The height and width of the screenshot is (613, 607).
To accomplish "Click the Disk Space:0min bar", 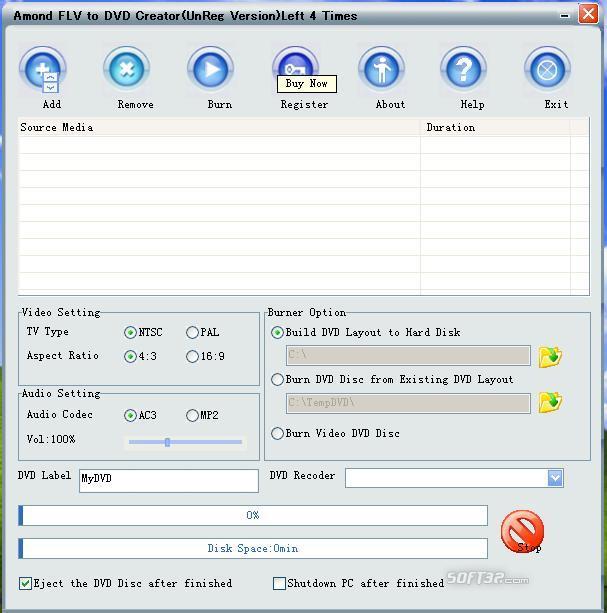I will (253, 548).
